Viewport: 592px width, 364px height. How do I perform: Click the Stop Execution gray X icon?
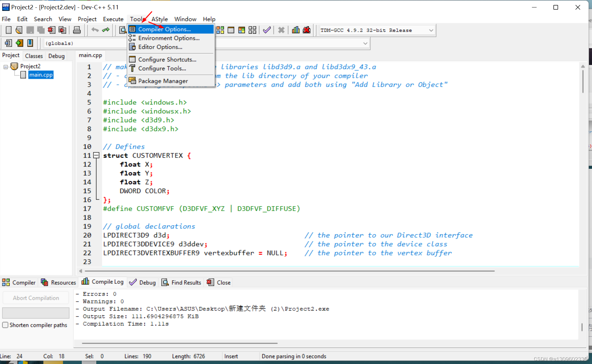pyautogui.click(x=281, y=30)
